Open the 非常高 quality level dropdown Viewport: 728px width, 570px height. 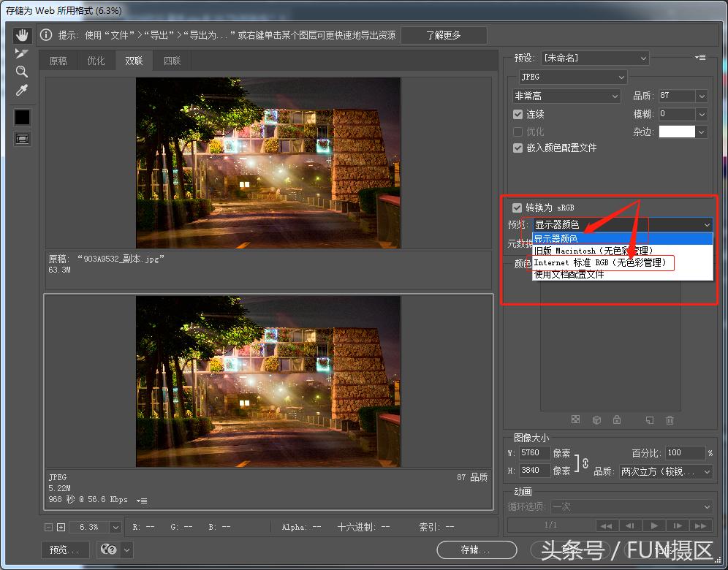[566, 96]
